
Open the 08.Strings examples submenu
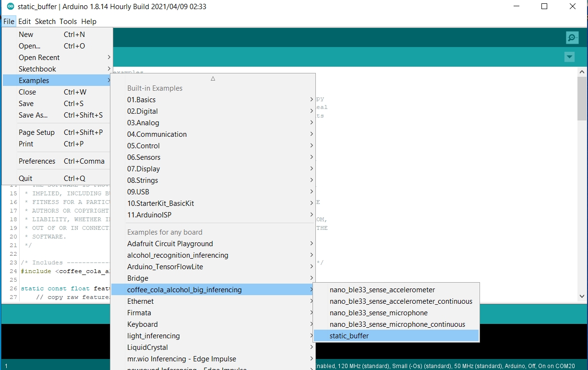(x=213, y=180)
